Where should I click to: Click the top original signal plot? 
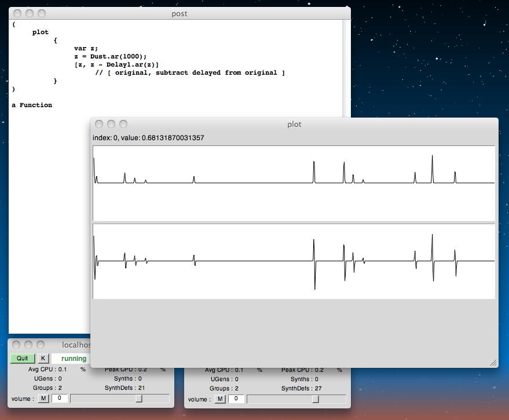point(294,182)
